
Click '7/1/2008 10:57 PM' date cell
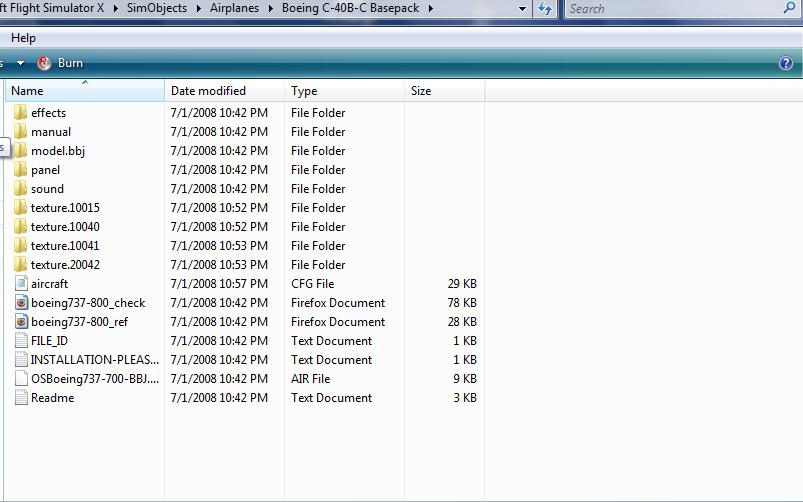tap(219, 284)
